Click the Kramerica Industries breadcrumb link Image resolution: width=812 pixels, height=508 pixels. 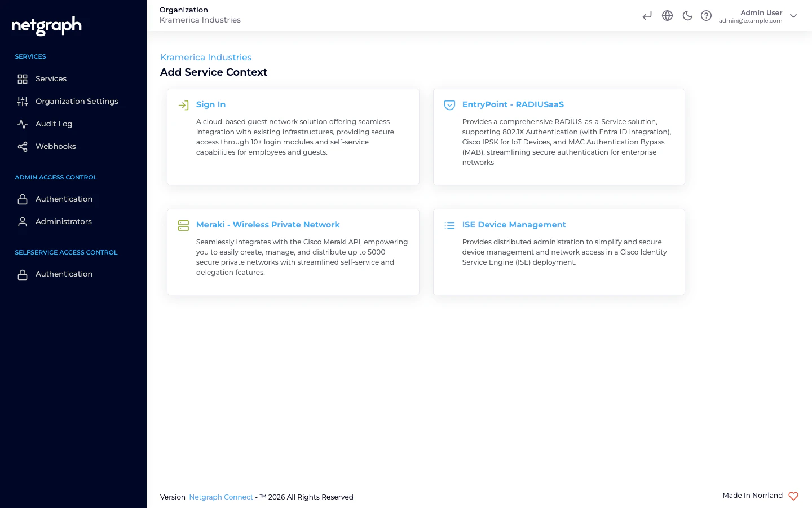[x=206, y=58]
